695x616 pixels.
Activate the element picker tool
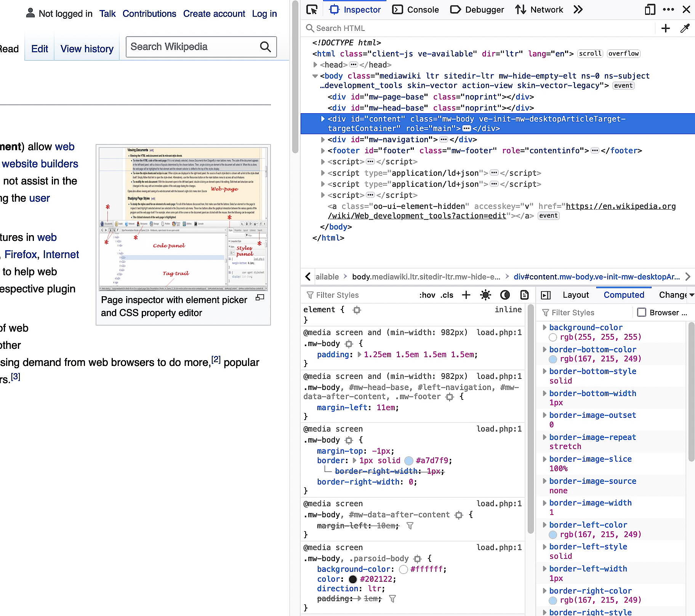pyautogui.click(x=311, y=10)
